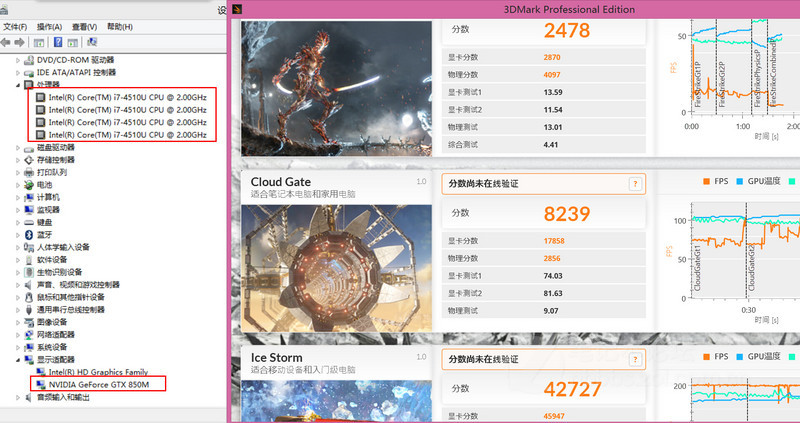Click the processor chip icon beside 处理器
This screenshot has width=800, height=423.
click(x=29, y=85)
